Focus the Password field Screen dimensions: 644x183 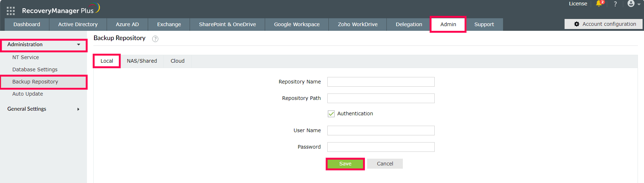381,147
